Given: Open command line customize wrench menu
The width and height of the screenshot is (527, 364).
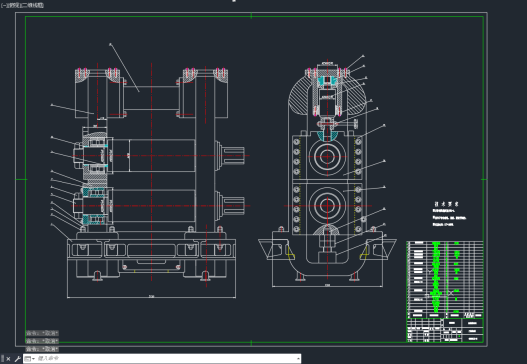Looking at the screenshot, I should tap(18, 359).
